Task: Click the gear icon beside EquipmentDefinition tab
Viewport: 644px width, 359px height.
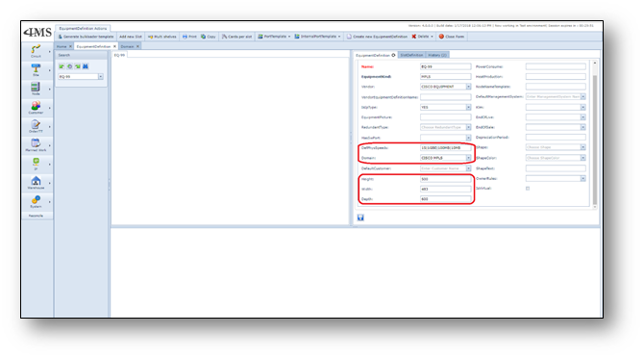Action: coord(393,55)
